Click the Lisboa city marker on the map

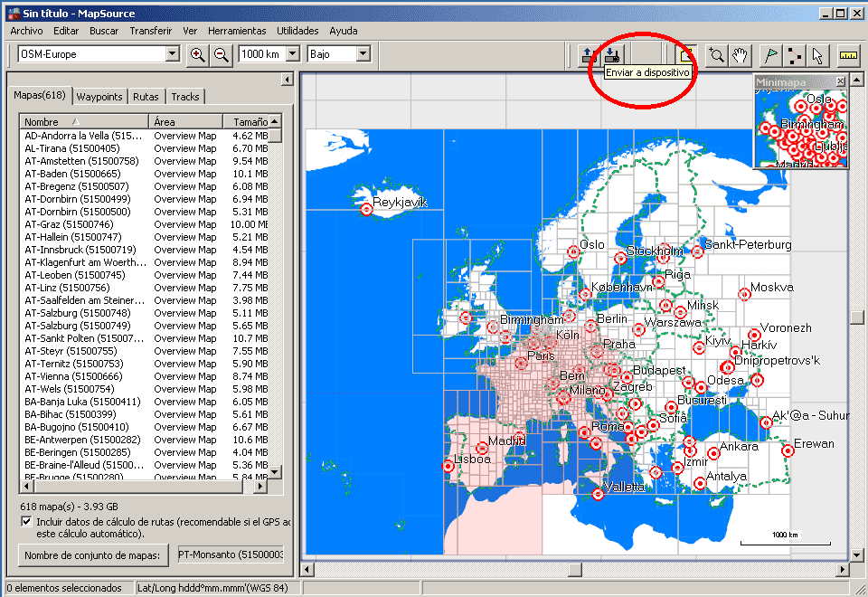(x=448, y=466)
